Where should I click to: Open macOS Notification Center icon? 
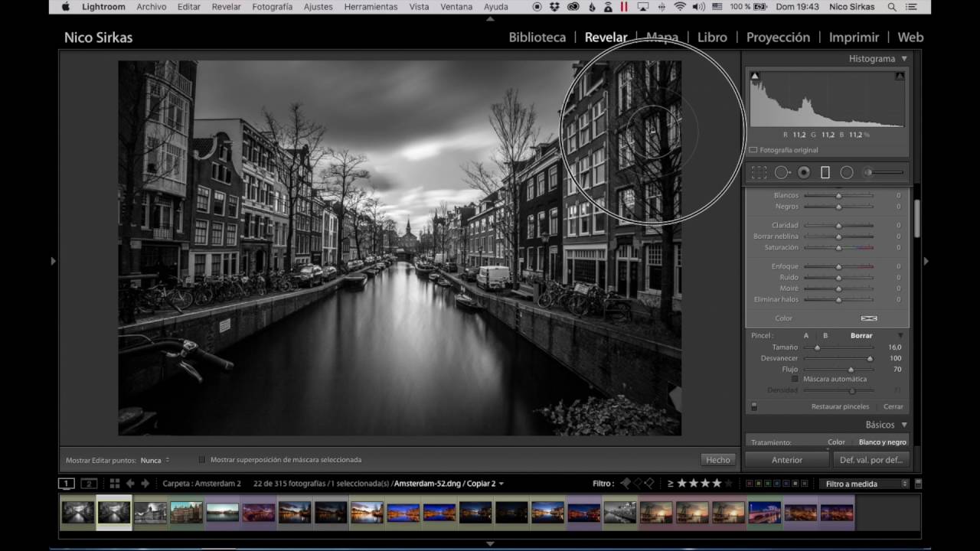pos(913,7)
